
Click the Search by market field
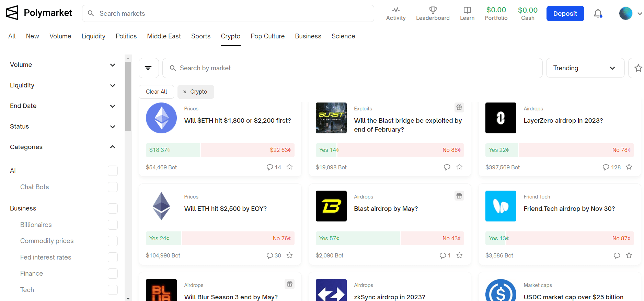point(352,68)
